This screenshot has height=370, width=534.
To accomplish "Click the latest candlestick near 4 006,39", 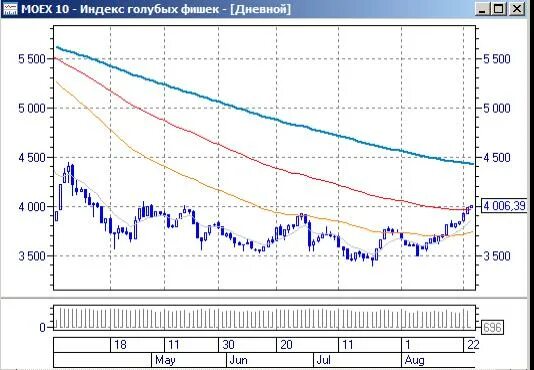I will tap(472, 206).
